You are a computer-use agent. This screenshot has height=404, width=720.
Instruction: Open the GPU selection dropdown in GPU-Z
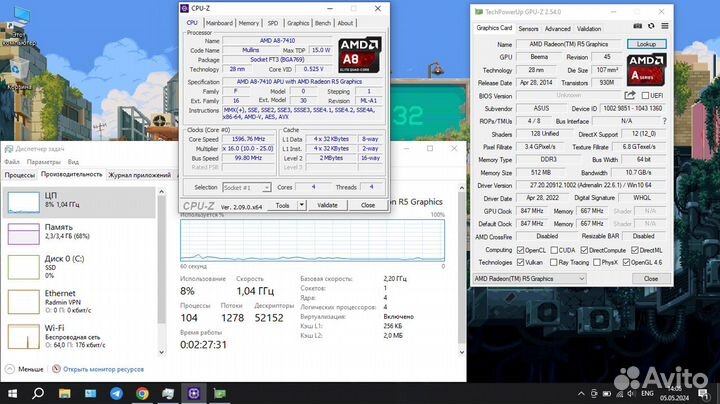[x=529, y=279]
